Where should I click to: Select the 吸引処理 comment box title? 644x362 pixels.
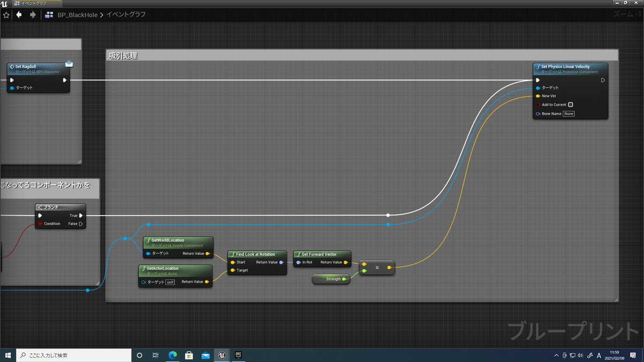click(124, 55)
